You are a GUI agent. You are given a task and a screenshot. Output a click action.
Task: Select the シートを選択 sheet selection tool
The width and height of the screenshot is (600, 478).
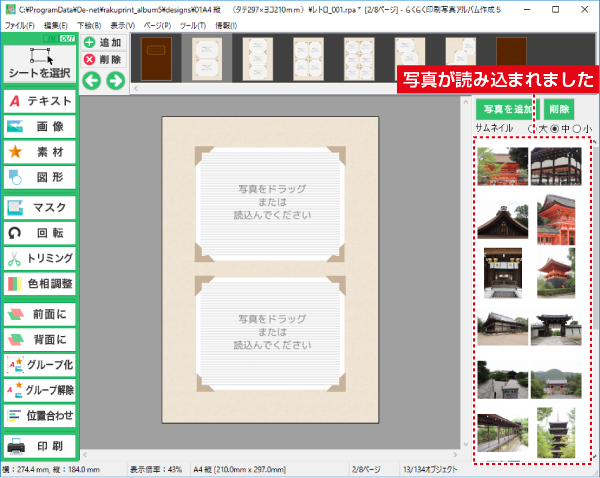click(39, 63)
